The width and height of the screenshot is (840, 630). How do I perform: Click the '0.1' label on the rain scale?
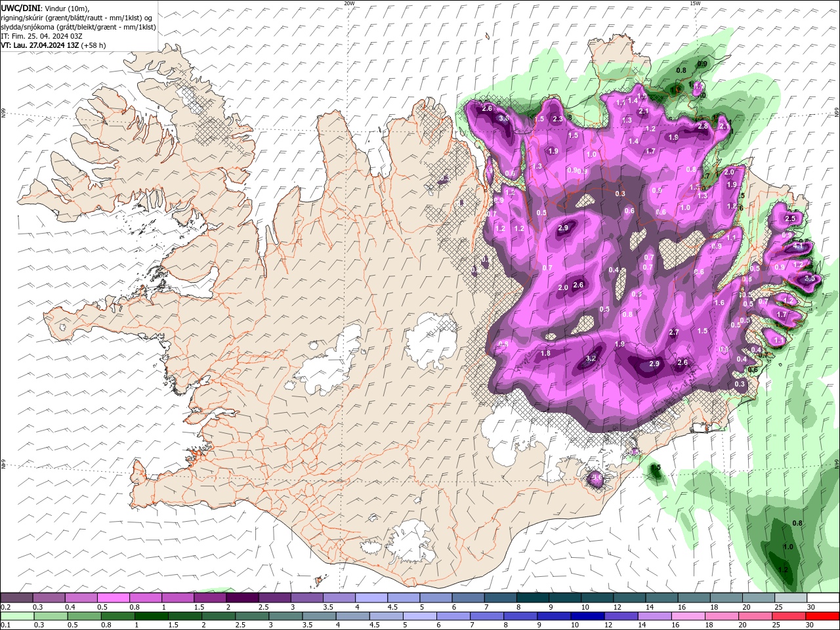click(x=5, y=625)
